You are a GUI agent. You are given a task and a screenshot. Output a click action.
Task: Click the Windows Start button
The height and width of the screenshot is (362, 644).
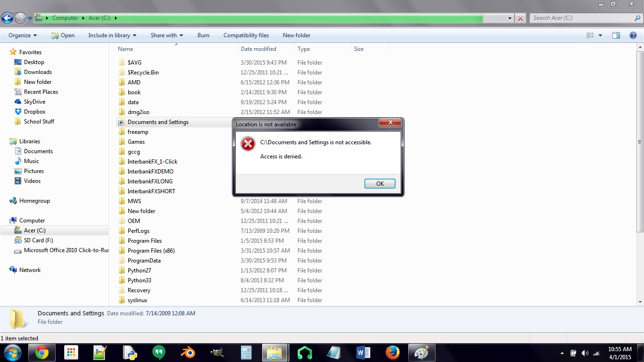12,353
